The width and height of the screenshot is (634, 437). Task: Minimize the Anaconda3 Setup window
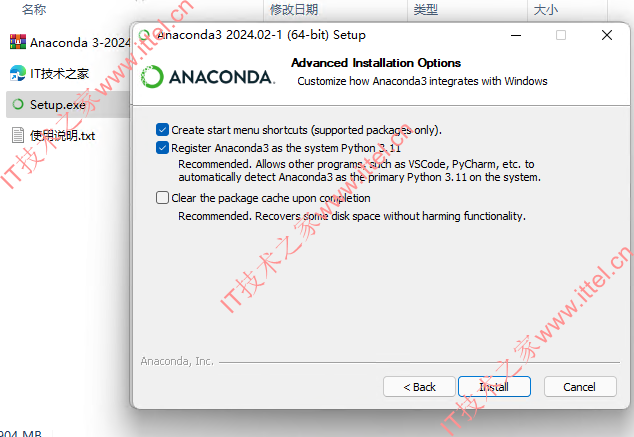516,36
